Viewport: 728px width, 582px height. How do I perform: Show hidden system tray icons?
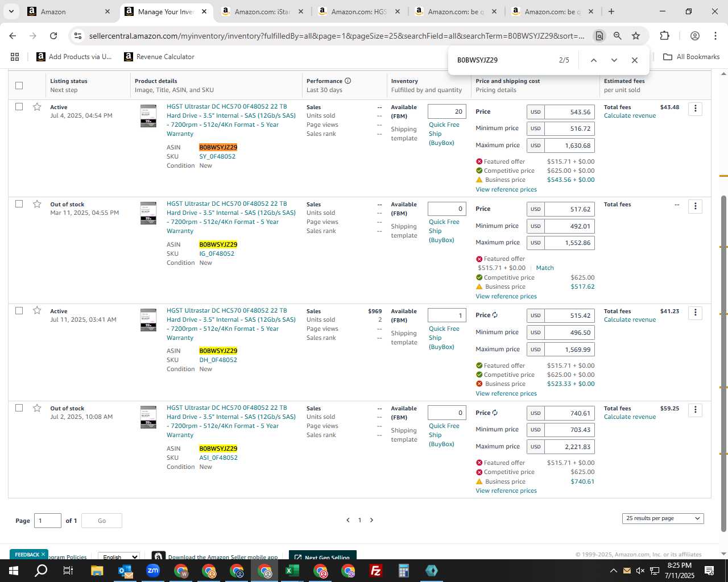click(x=613, y=571)
